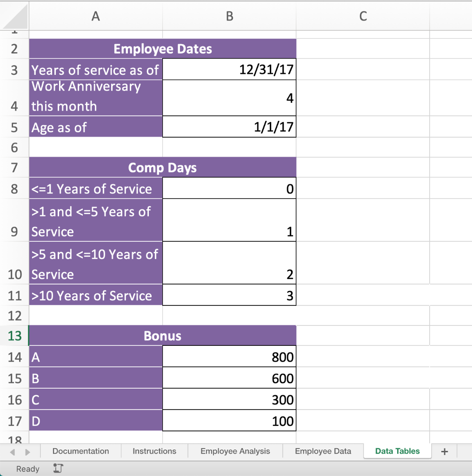
Task: Open the Employee Data sheet
Action: point(323,451)
